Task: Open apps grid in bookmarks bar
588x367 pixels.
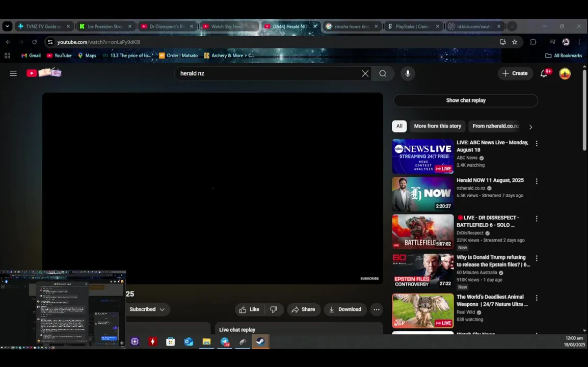Action: [7, 56]
